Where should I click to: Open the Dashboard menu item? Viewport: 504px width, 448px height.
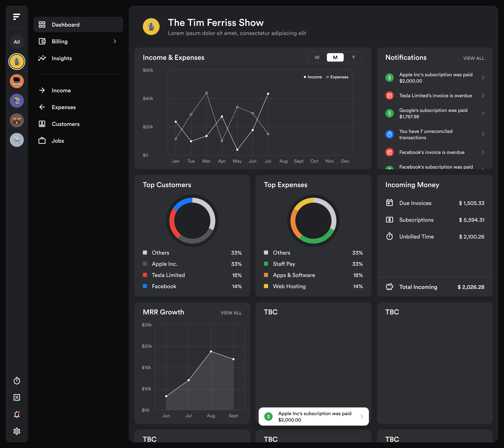(x=78, y=25)
